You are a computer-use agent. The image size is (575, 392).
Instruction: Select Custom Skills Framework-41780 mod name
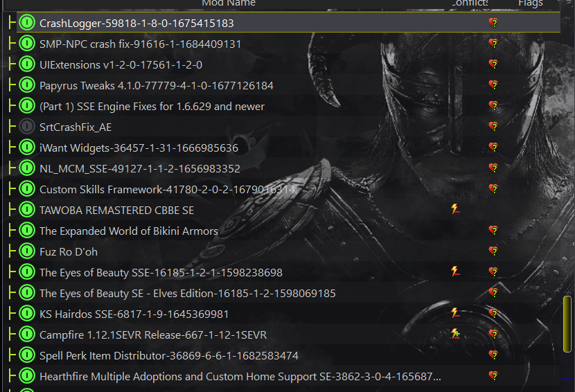[167, 190]
